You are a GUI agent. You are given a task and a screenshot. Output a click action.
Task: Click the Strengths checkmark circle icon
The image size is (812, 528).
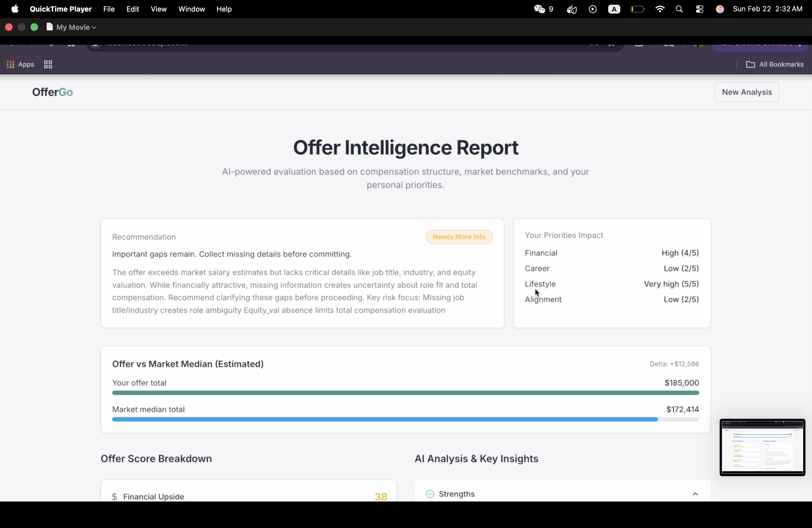430,494
